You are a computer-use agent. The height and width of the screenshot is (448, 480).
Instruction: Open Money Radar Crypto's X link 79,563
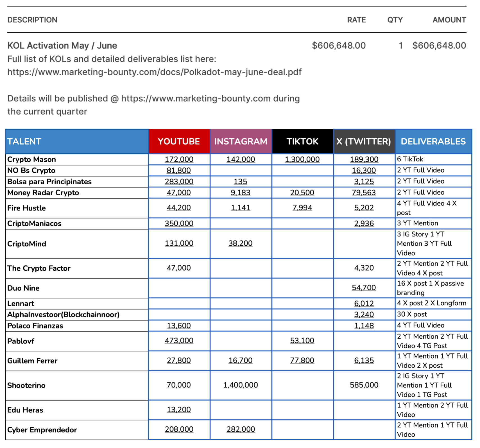pos(364,193)
